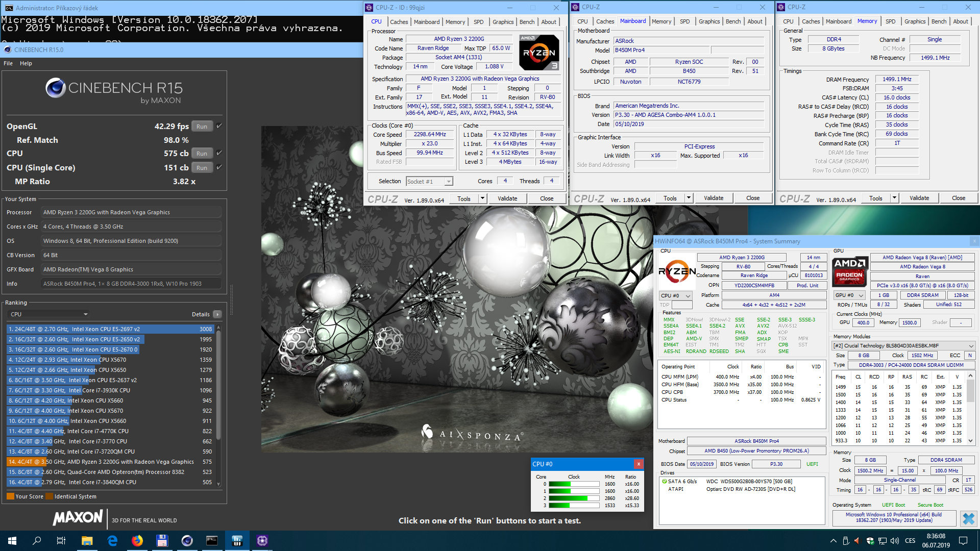Viewport: 980px width, 551px height.
Task: Open File Explorer from the taskbar
Action: click(87, 541)
